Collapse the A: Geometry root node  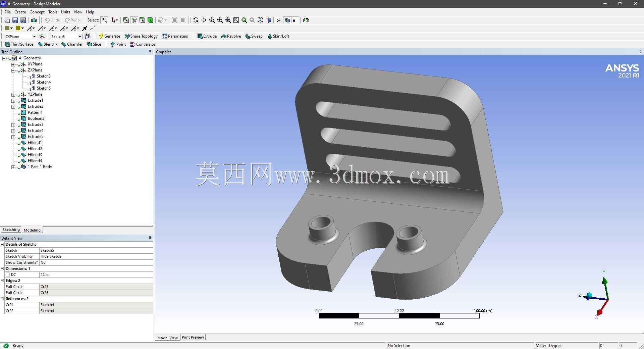click(4, 58)
